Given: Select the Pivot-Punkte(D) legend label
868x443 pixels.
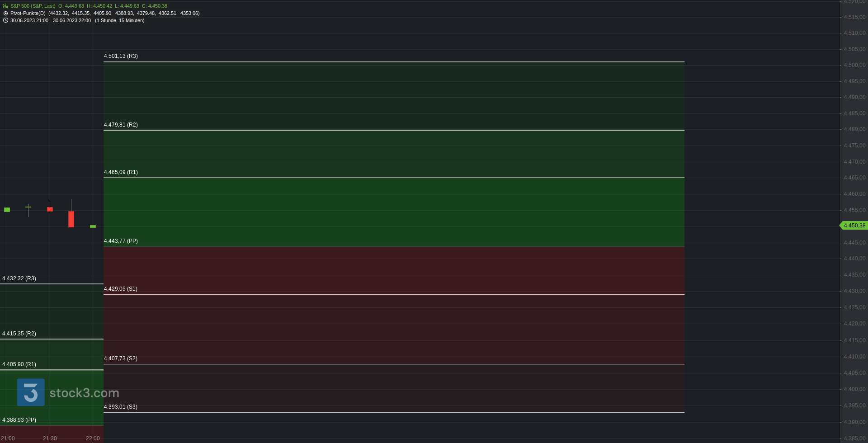Looking at the screenshot, I should pos(28,13).
